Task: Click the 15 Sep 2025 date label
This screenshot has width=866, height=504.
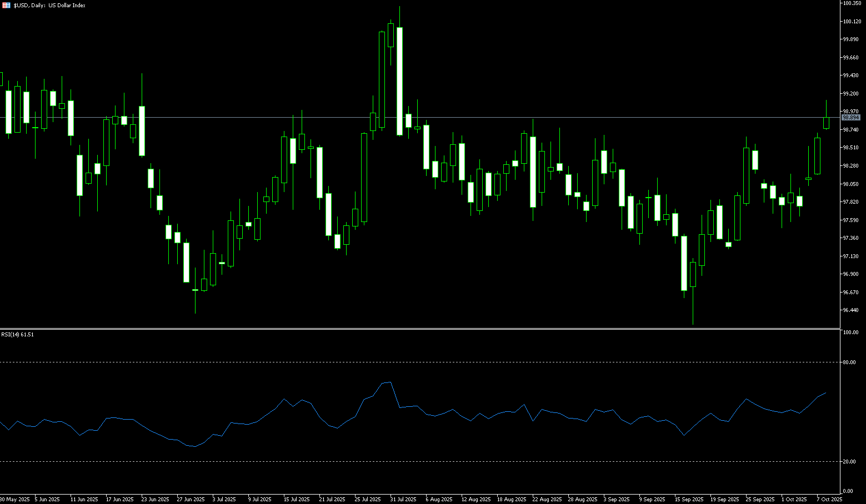Action: click(689, 500)
